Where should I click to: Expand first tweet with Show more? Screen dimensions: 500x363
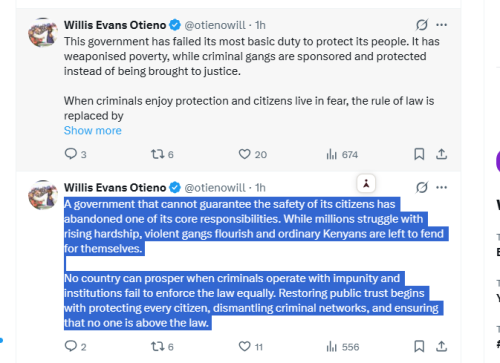pyautogui.click(x=93, y=130)
